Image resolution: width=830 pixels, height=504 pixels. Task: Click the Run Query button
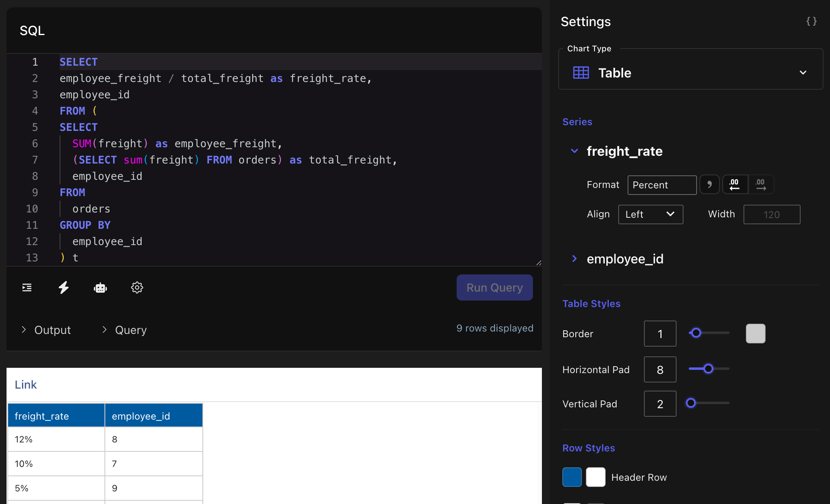pos(494,287)
